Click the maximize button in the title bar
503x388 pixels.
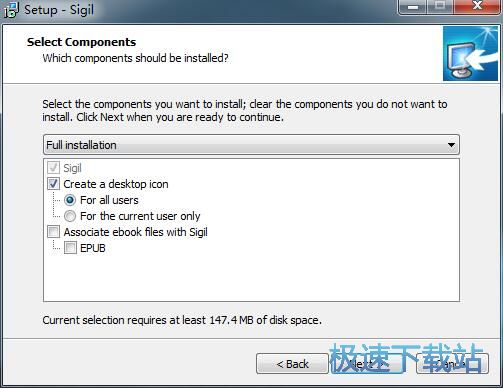point(440,7)
